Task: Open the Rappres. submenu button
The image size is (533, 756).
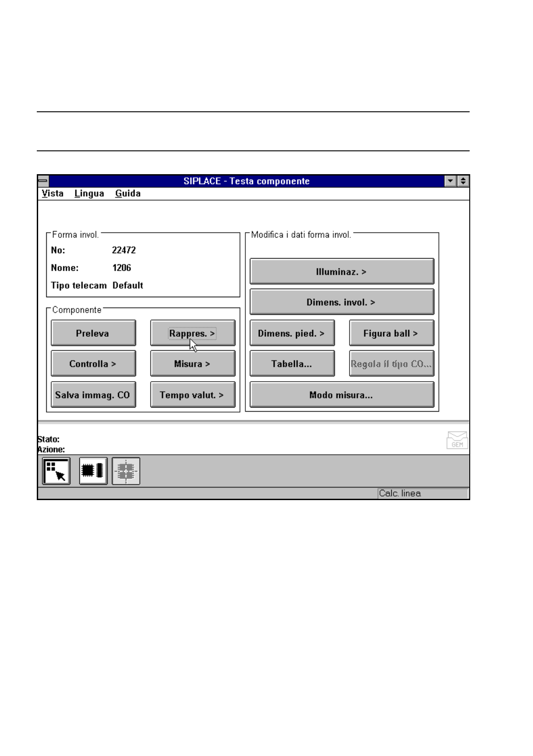Action: pos(192,333)
